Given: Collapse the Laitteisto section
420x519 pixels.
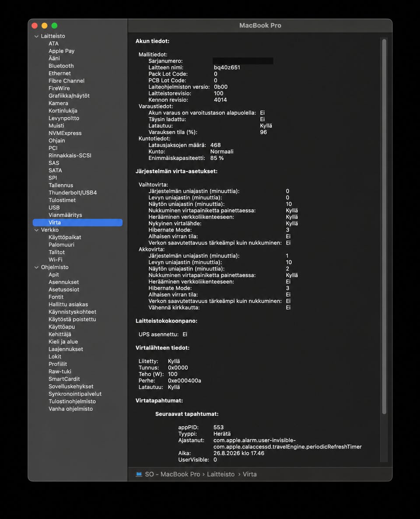Looking at the screenshot, I should [x=36, y=36].
